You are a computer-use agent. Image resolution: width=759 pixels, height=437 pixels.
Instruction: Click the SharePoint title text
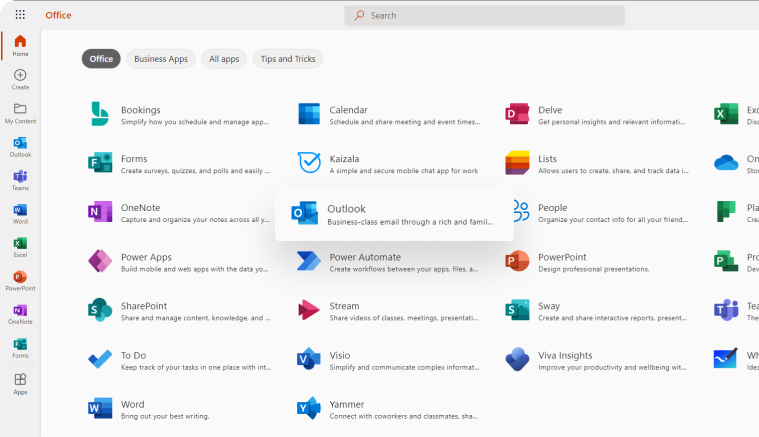point(144,306)
